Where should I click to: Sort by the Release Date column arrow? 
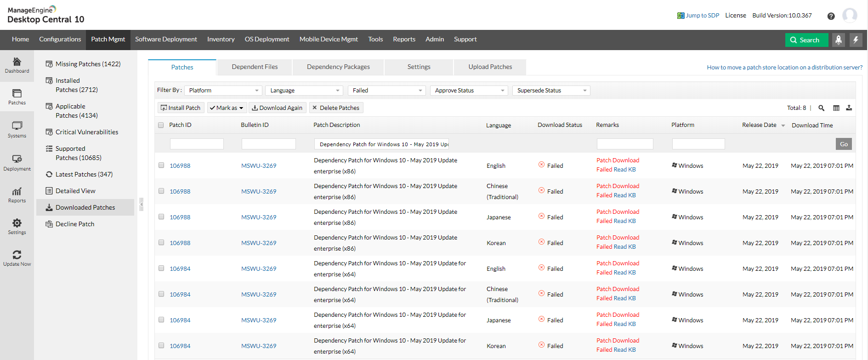click(x=783, y=126)
